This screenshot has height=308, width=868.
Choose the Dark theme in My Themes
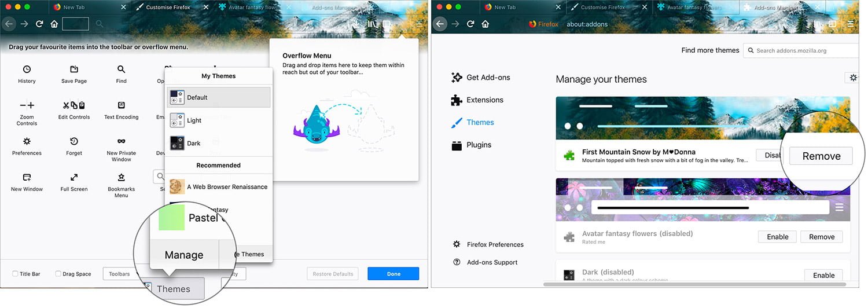219,143
